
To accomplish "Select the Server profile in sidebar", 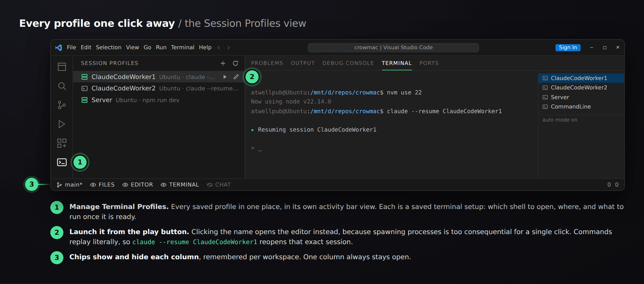I will click(x=159, y=100).
